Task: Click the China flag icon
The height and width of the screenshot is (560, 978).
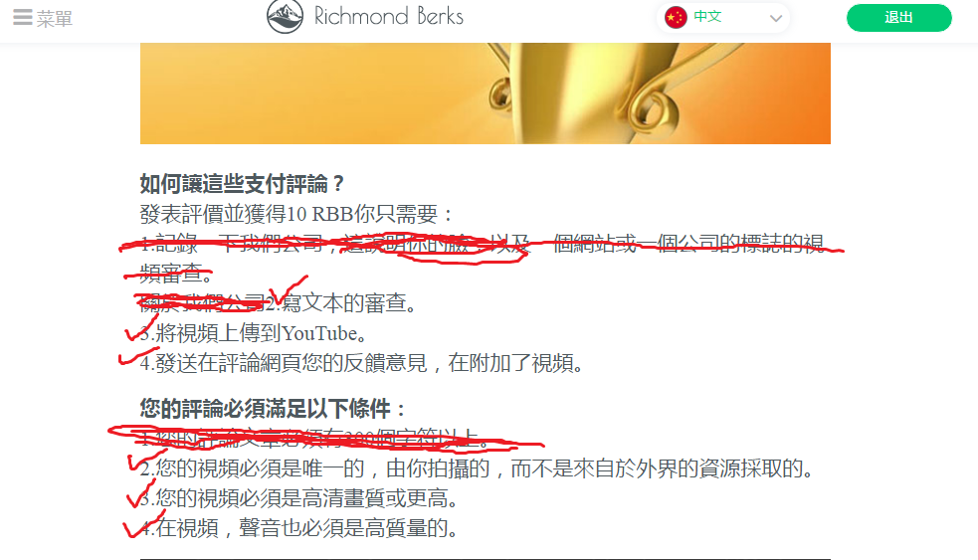Action: (x=676, y=18)
